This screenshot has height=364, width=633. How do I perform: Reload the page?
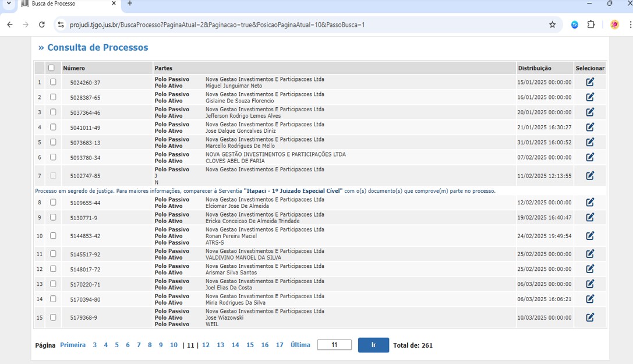(41, 24)
